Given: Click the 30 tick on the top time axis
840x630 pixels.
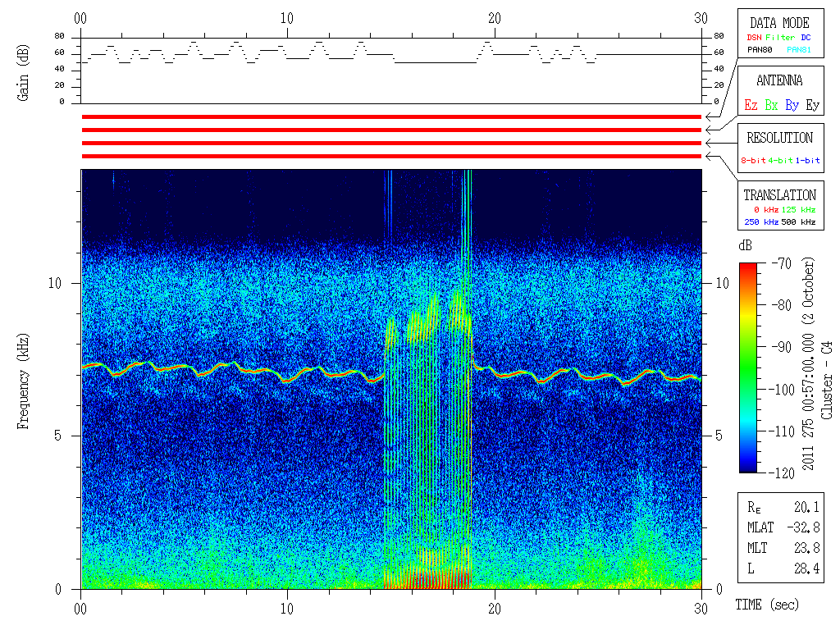Looking at the screenshot, I should (x=701, y=18).
